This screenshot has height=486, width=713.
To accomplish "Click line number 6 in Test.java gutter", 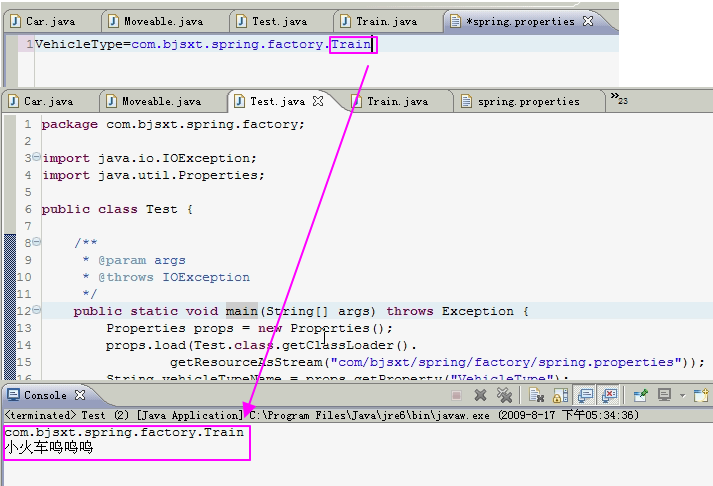I will [x=28, y=209].
